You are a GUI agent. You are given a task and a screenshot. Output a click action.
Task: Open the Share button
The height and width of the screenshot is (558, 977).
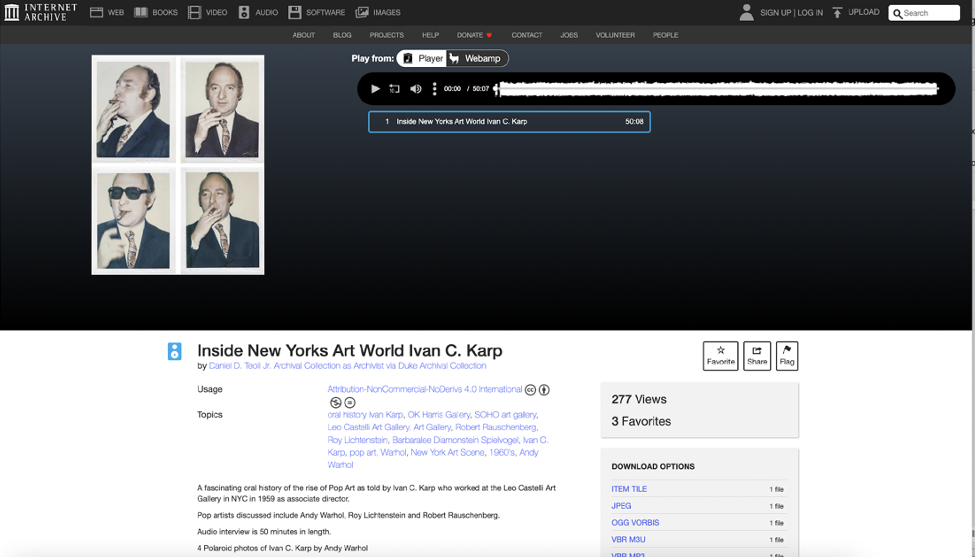coord(756,356)
